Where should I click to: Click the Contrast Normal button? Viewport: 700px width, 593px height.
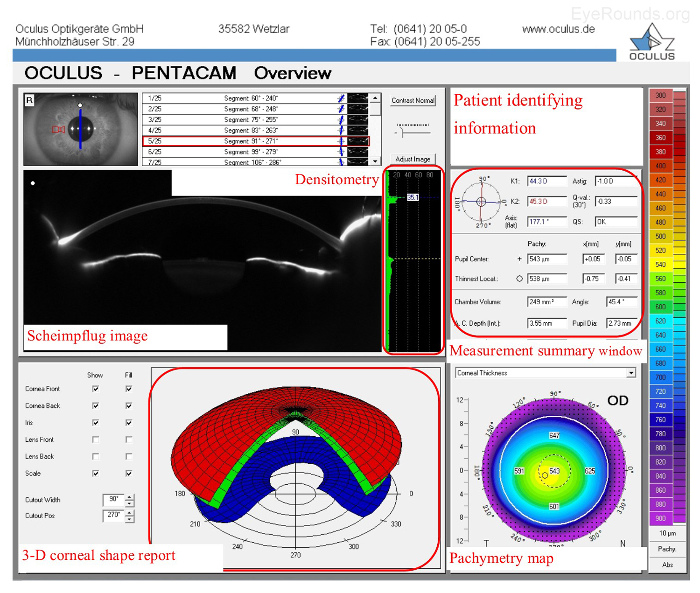pyautogui.click(x=413, y=100)
